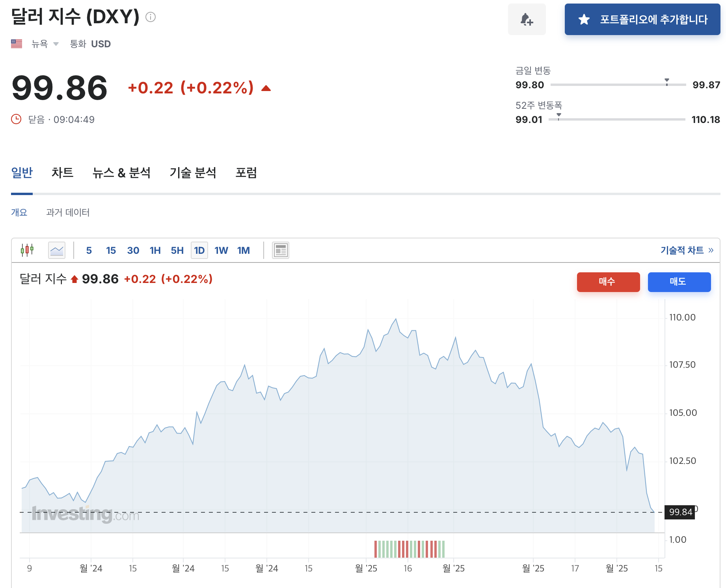
Task: Click the day high value 99.87
Action: tap(706, 85)
